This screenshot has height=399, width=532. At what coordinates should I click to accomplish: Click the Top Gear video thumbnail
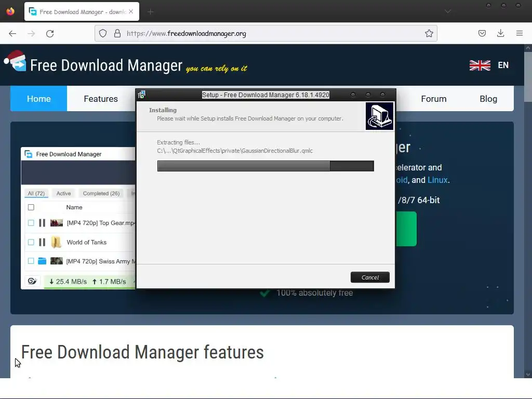[x=56, y=223]
